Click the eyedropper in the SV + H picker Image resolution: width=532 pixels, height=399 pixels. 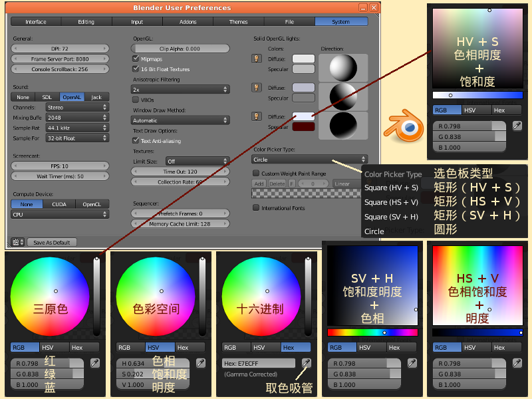click(x=412, y=363)
